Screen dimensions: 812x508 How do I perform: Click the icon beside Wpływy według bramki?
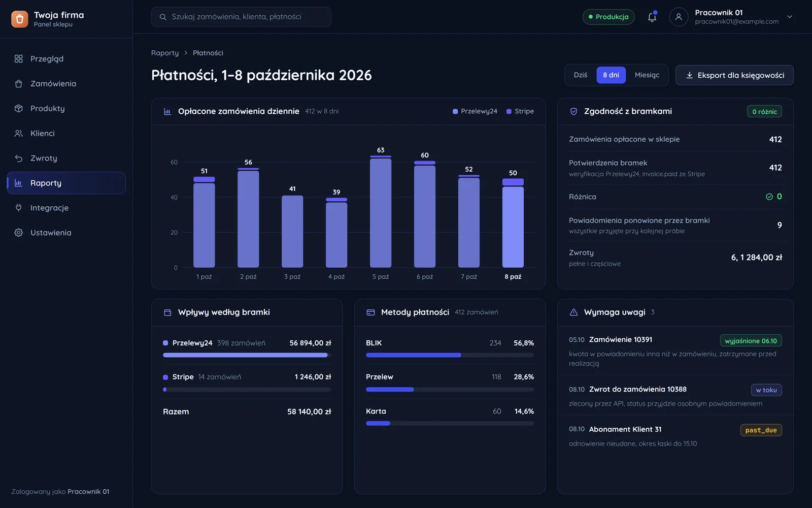click(x=167, y=312)
